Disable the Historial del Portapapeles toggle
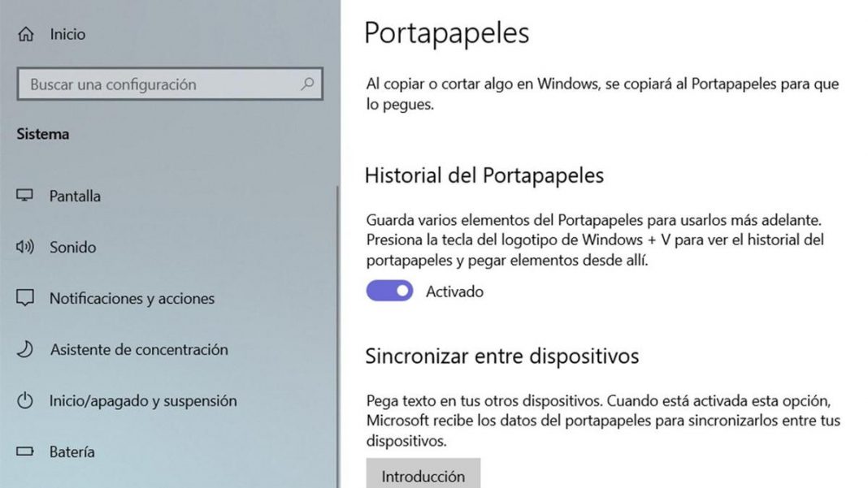Viewport: 868px width, 488px height. 389,291
